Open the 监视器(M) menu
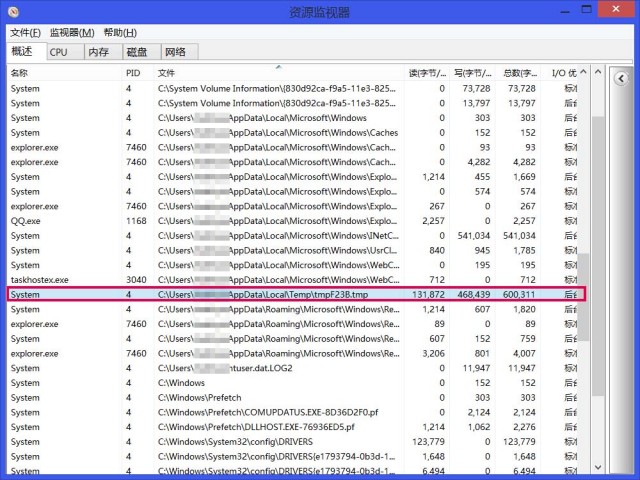640x480 pixels. coord(72,33)
